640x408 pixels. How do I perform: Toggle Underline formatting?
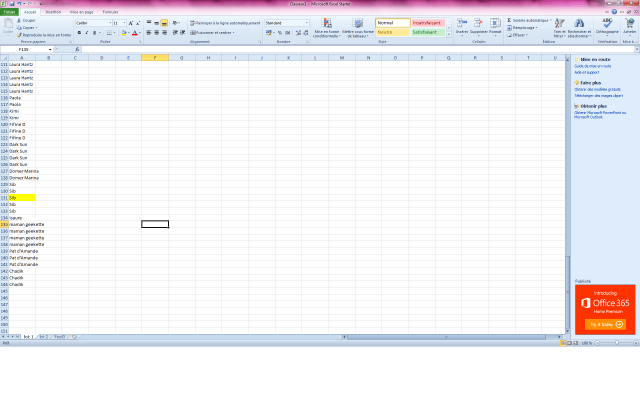94,33
